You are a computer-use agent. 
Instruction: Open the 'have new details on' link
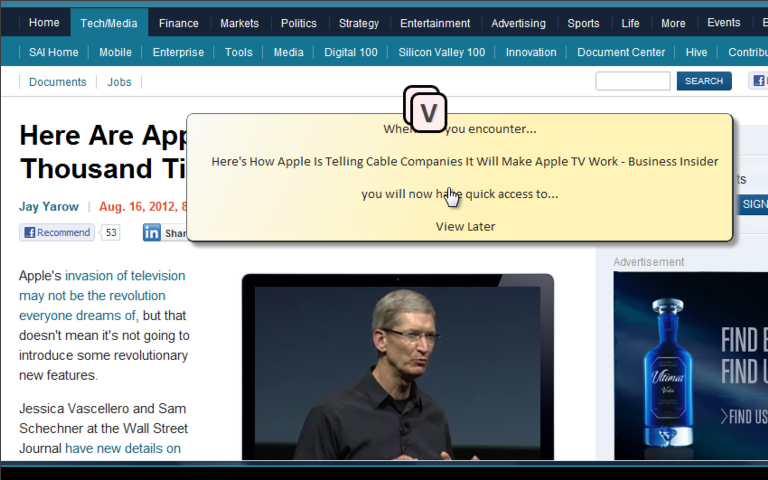[122, 448]
